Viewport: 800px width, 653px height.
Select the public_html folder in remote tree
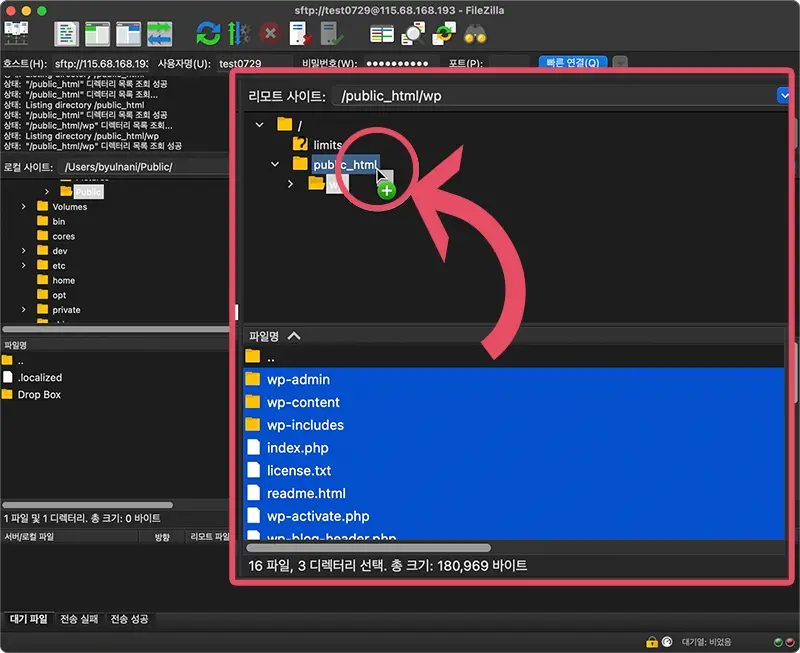[x=346, y=164]
